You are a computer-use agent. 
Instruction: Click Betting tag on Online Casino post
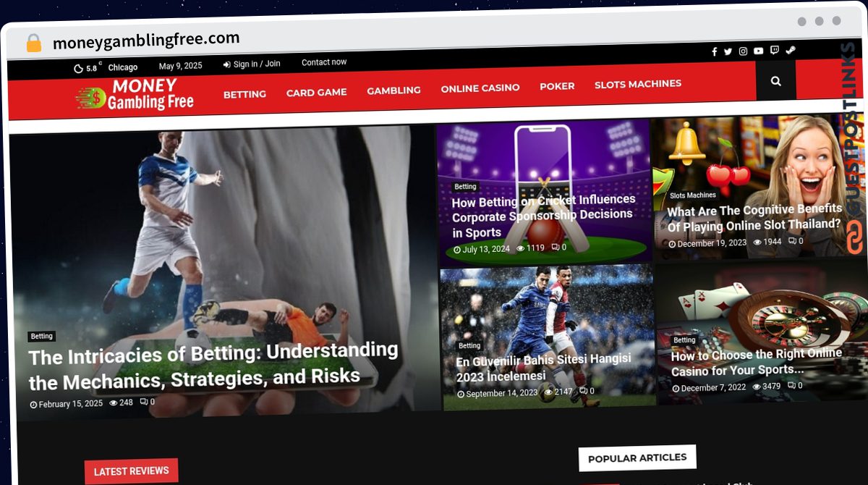click(684, 340)
